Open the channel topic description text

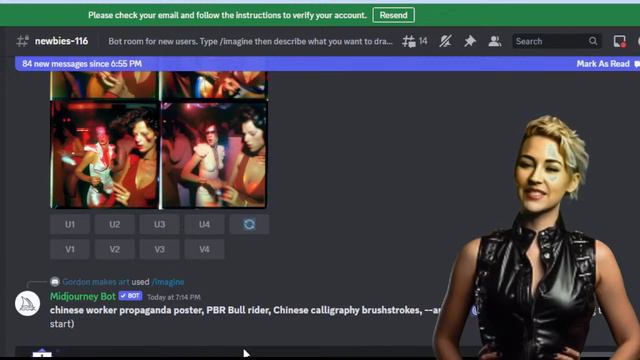[x=250, y=41]
